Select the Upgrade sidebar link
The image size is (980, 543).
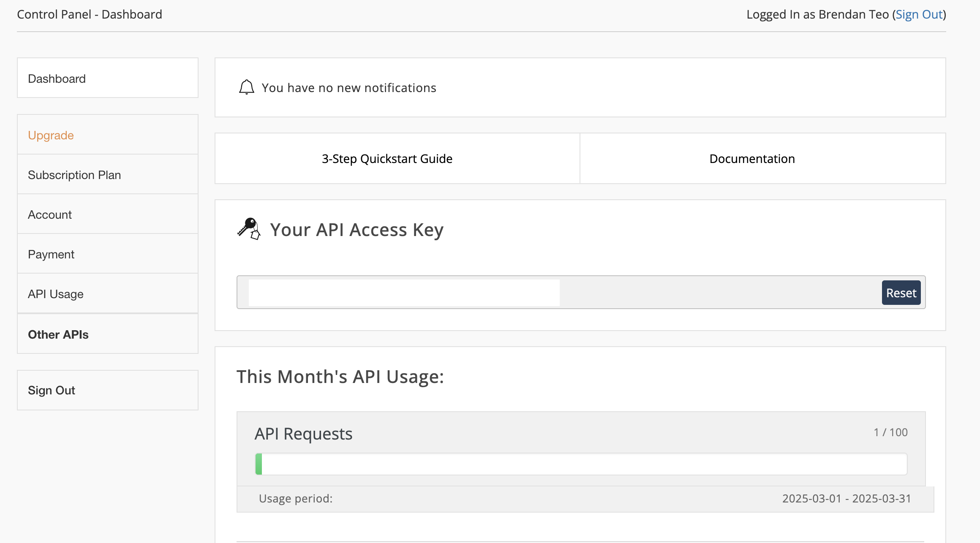[51, 135]
